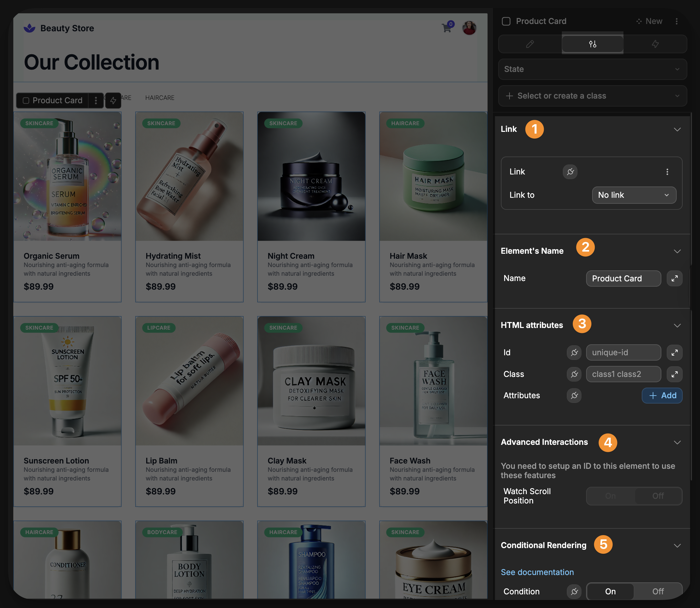Click lightning icon on Product Card toolbar
Viewport: 700px width, 608px height.
click(x=113, y=101)
